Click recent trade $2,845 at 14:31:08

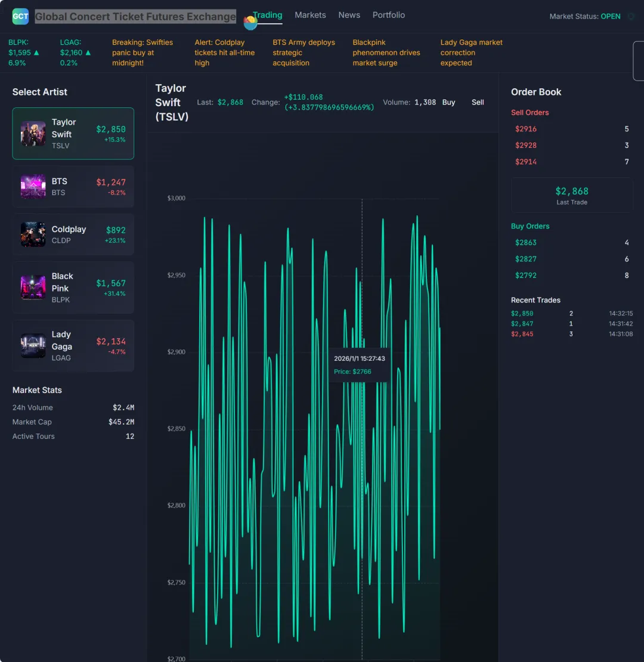coord(572,334)
